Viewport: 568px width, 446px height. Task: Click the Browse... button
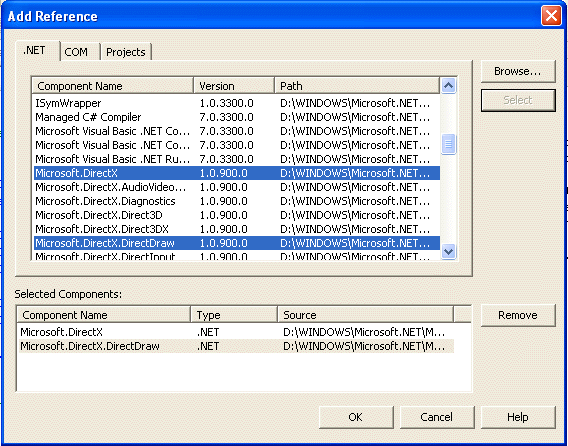point(518,71)
